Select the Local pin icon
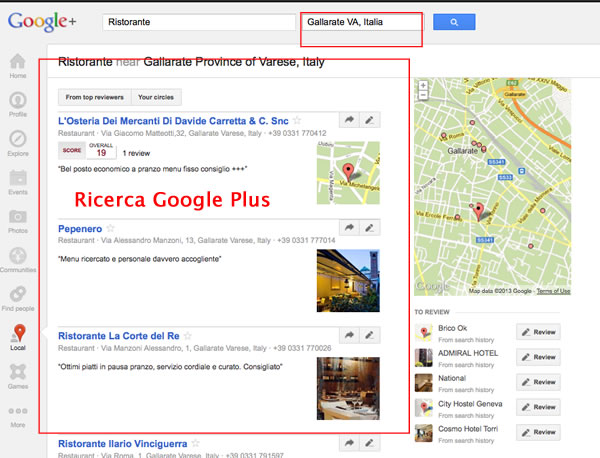The image size is (600, 458). pos(19,332)
